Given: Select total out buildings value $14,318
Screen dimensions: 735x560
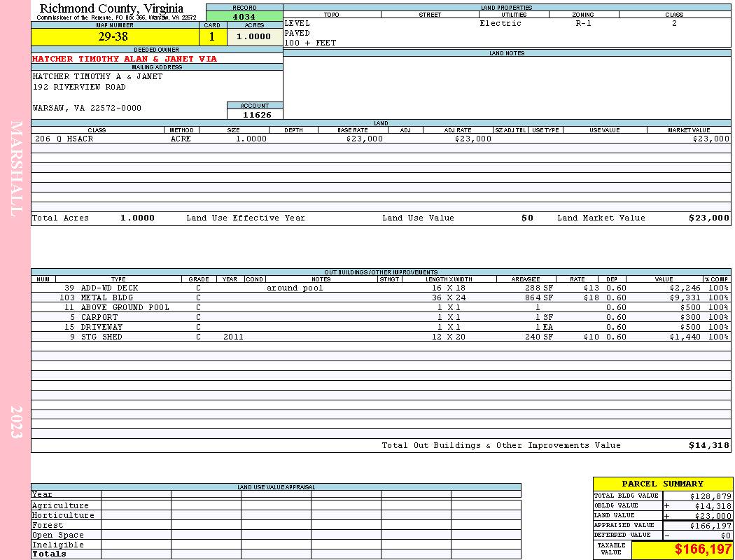Looking at the screenshot, I should pos(708,446).
